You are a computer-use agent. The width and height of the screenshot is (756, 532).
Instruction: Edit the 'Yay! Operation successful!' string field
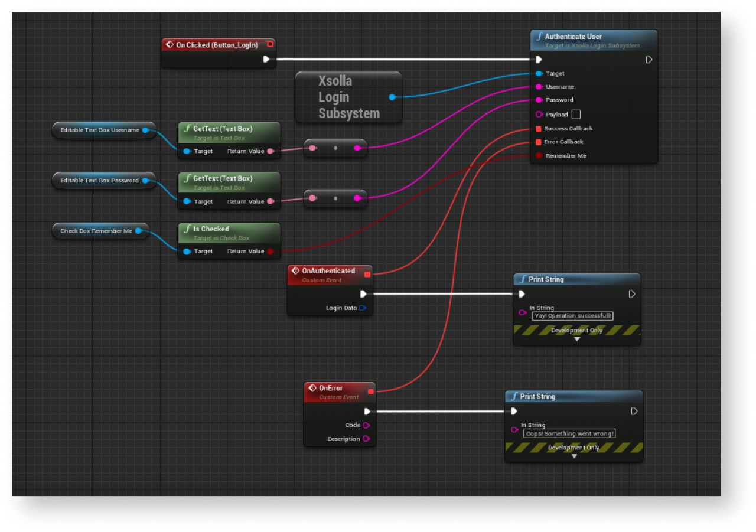coord(572,316)
